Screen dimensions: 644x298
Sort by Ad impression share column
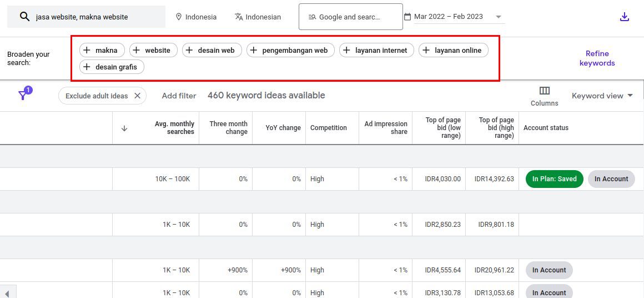click(x=386, y=128)
